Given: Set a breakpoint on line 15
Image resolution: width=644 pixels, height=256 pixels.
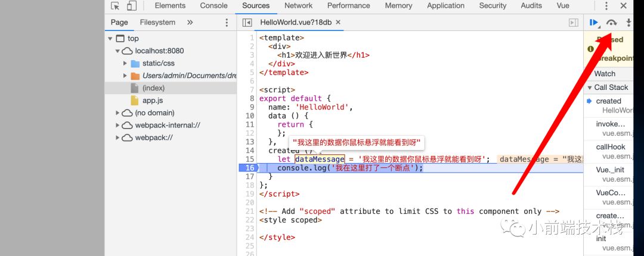Looking at the screenshot, I should 249,159.
